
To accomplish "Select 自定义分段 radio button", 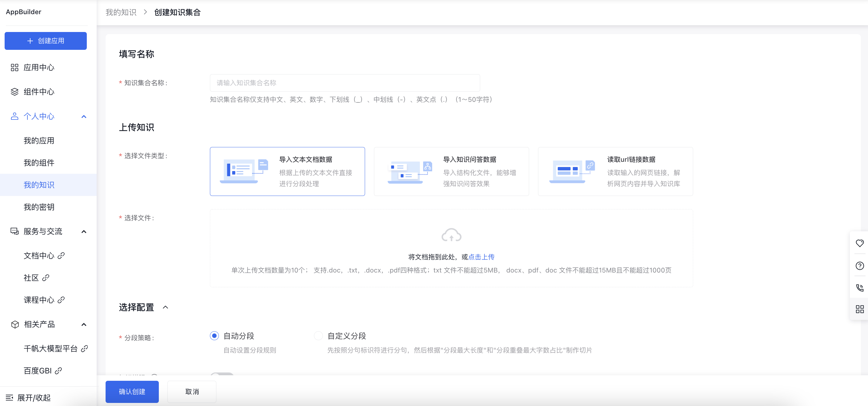I will click(318, 336).
